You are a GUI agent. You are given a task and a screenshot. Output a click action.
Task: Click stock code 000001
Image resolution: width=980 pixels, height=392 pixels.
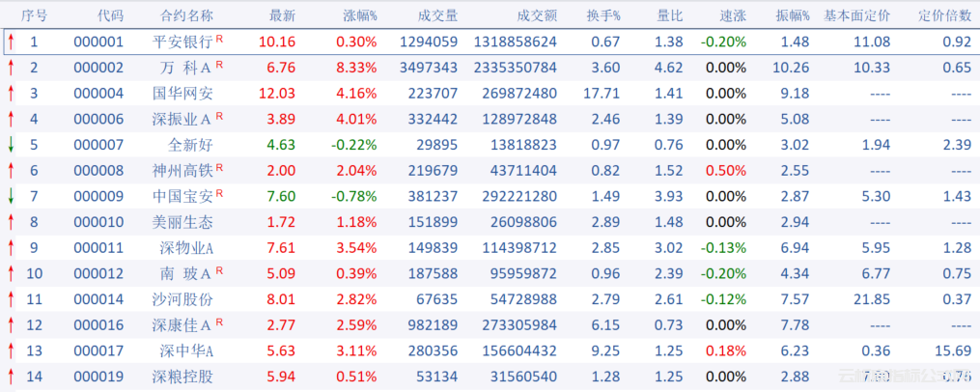point(98,42)
